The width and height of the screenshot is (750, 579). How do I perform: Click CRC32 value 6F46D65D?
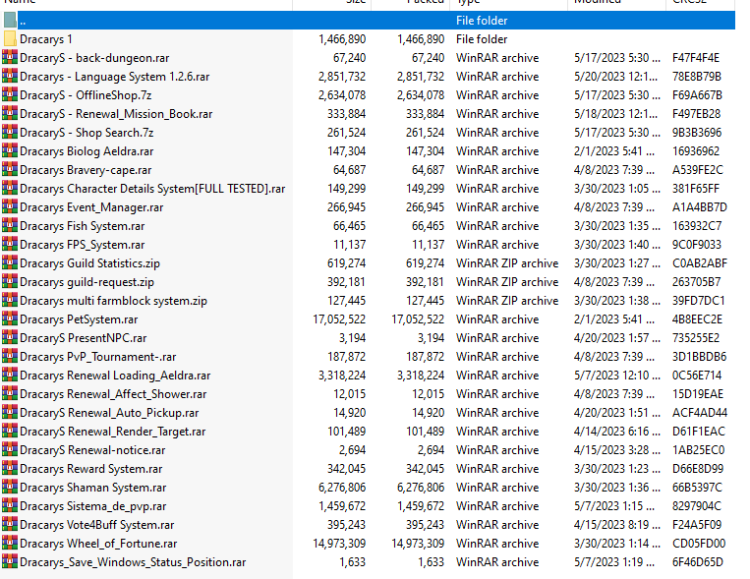(x=697, y=562)
